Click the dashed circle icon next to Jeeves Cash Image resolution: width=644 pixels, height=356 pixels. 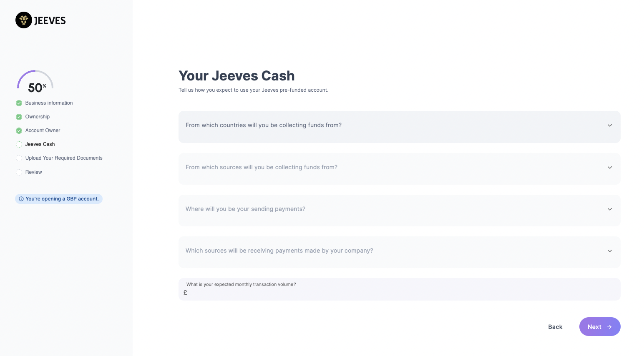(x=19, y=144)
